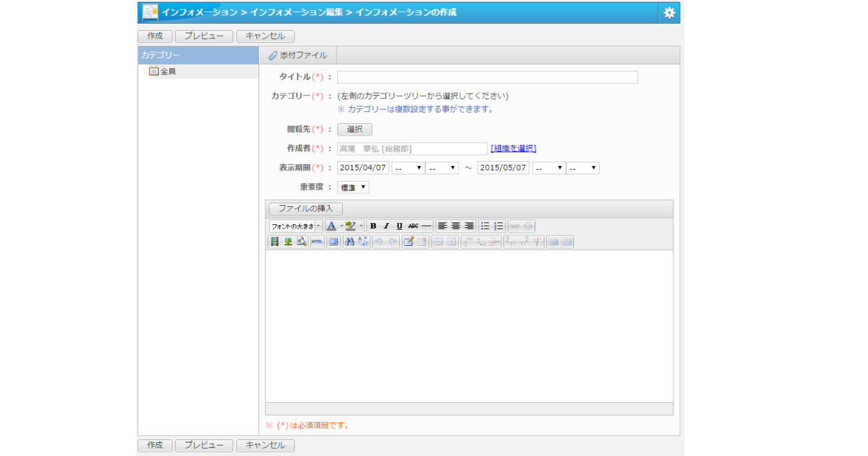The image size is (868, 456).
Task: Toggle italic formatting in the editor
Action: [x=386, y=226]
